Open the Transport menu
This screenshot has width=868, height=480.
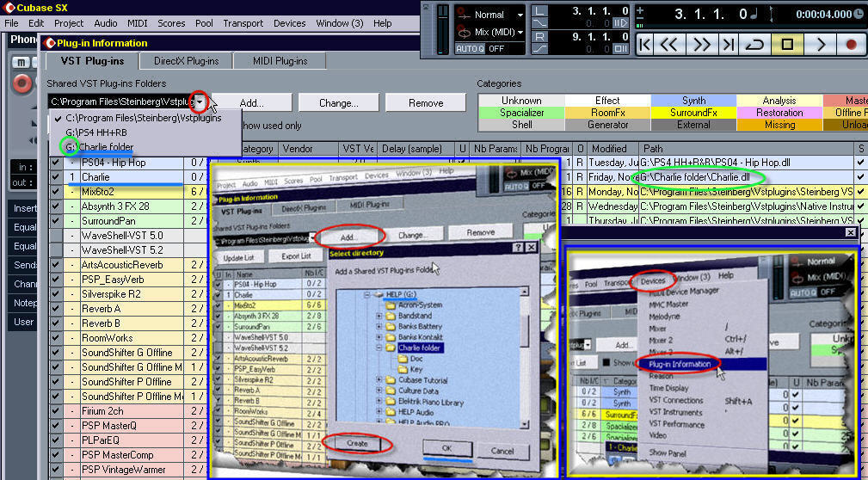pos(243,23)
